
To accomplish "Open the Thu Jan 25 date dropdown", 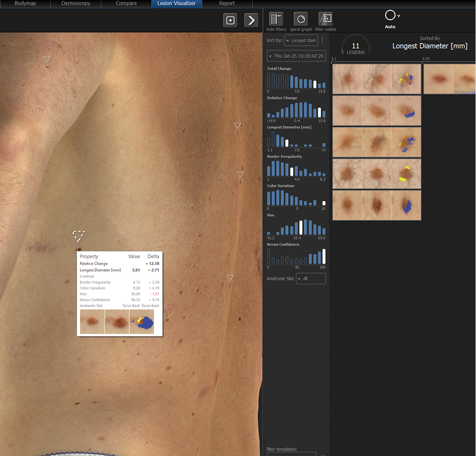I will point(296,56).
